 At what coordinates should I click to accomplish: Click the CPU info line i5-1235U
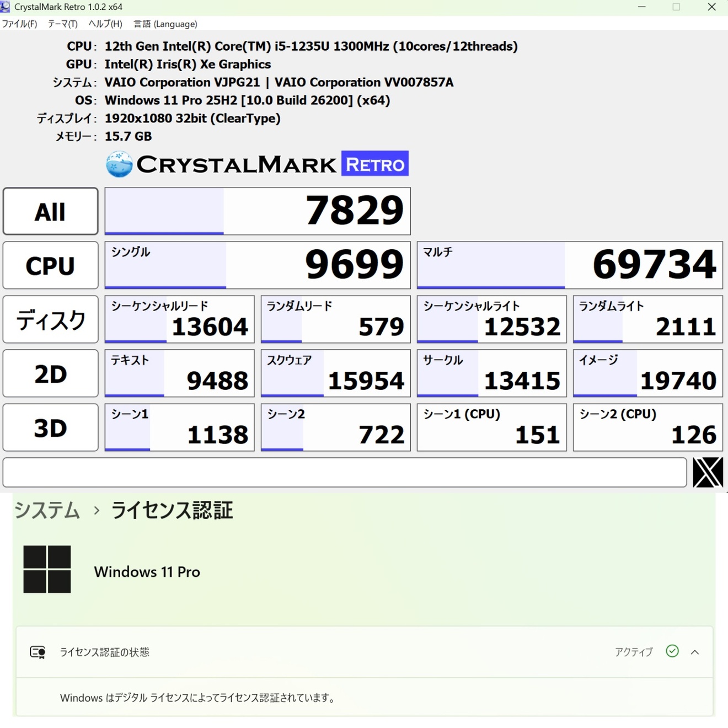click(311, 46)
